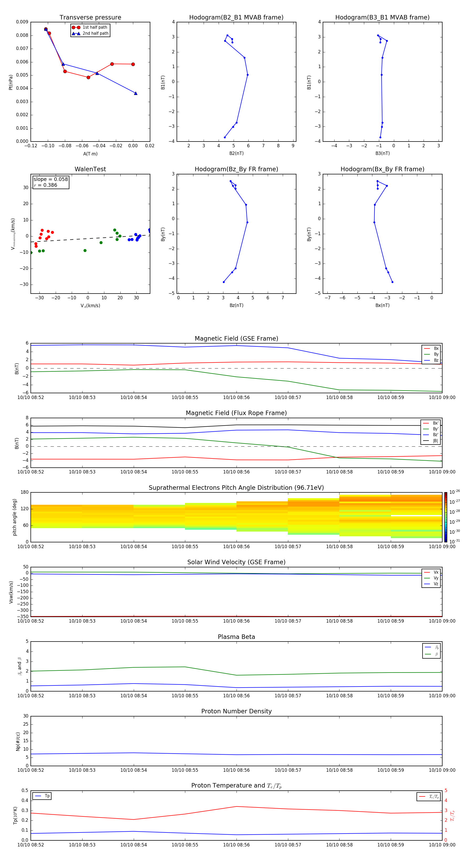Click the Bx' entry in Flux Rope legend
The height and width of the screenshot is (868, 473).
tap(431, 423)
